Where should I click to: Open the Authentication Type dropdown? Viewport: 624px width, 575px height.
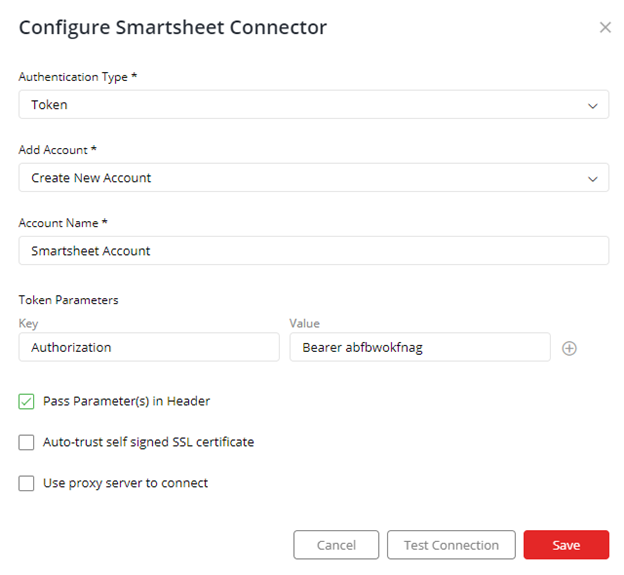(314, 105)
